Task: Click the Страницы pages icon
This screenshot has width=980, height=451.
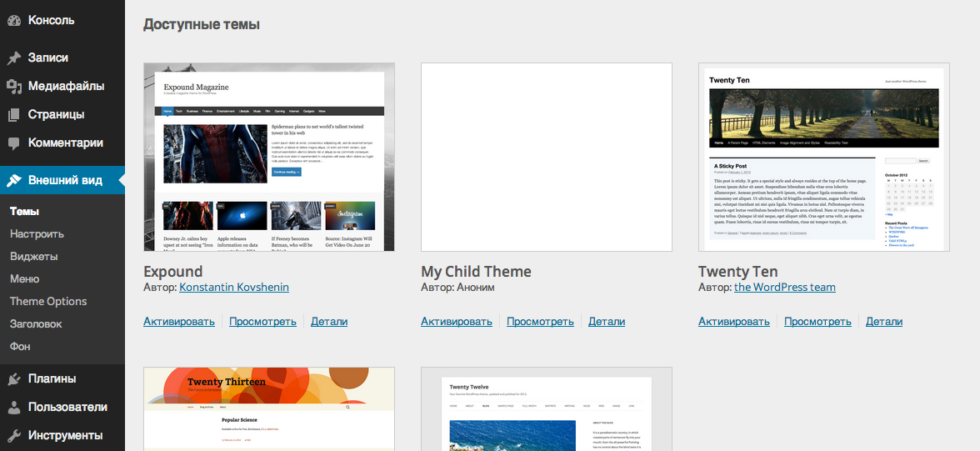Action: pos(14,115)
